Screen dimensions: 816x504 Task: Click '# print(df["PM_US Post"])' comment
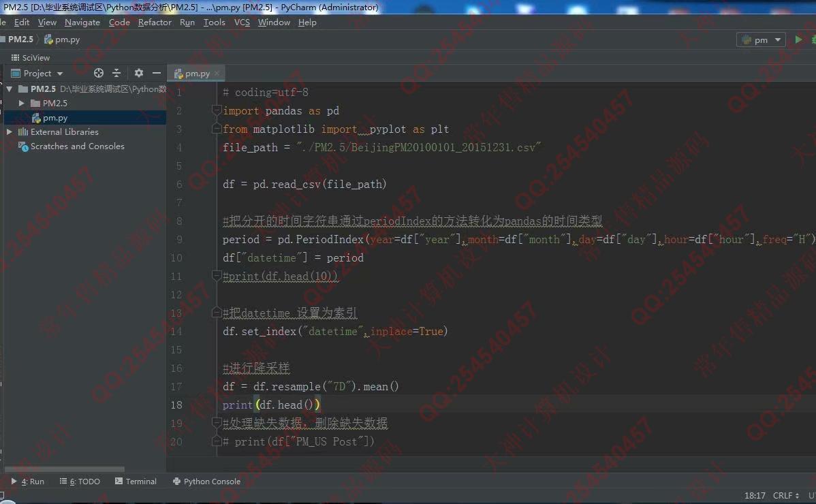pos(298,441)
